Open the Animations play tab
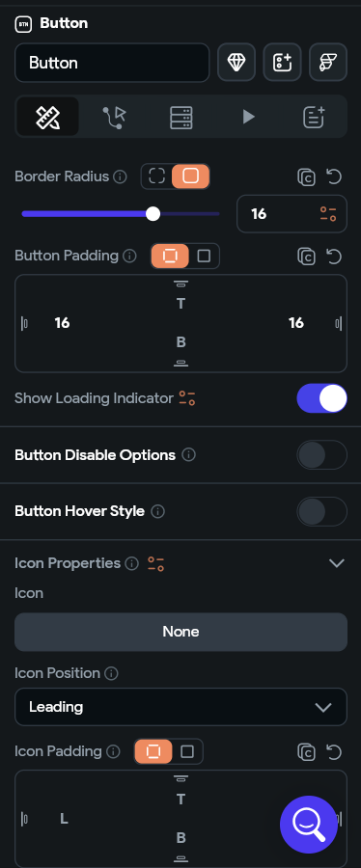This screenshot has height=868, width=361. pyautogui.click(x=248, y=117)
